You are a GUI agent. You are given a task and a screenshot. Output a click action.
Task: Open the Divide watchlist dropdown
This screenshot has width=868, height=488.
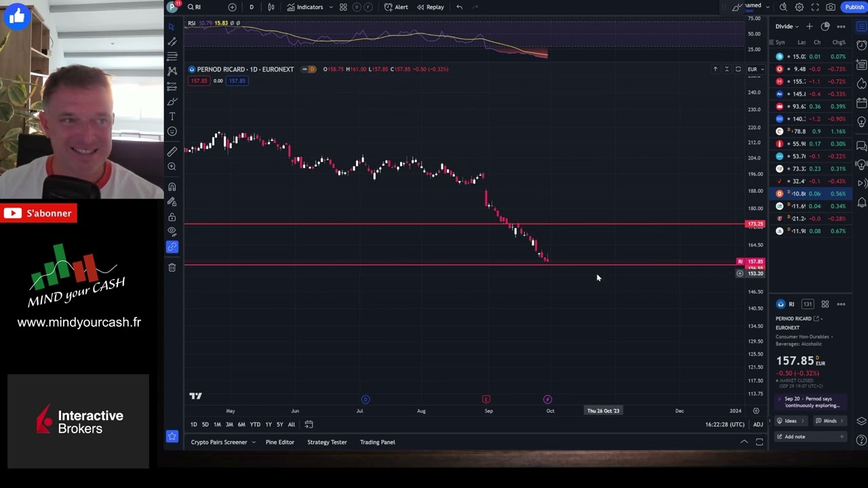[x=787, y=26]
